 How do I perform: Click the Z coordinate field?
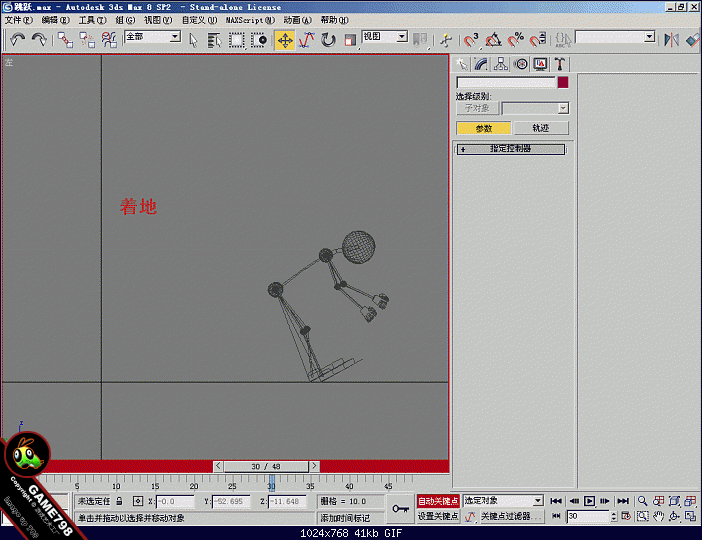click(x=287, y=501)
